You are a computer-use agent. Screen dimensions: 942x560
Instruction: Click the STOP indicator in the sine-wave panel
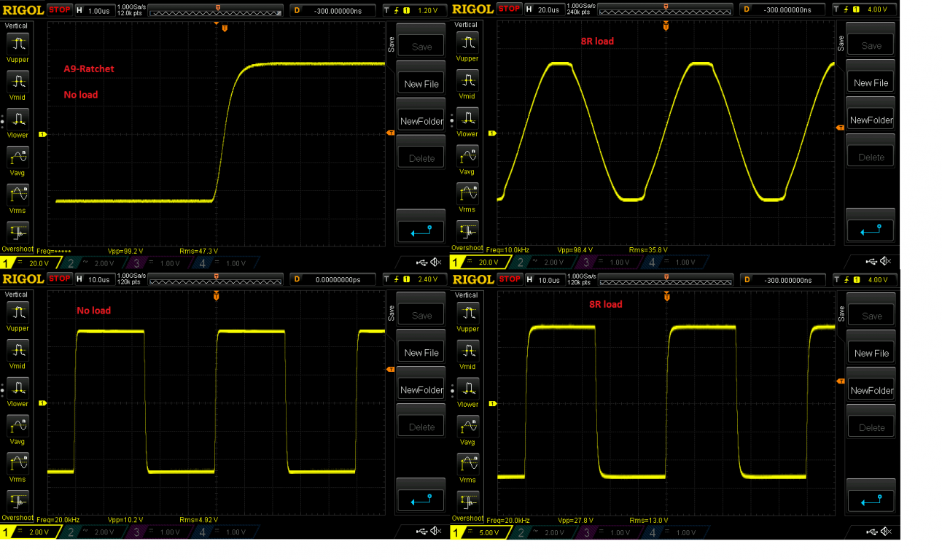pyautogui.click(x=509, y=9)
